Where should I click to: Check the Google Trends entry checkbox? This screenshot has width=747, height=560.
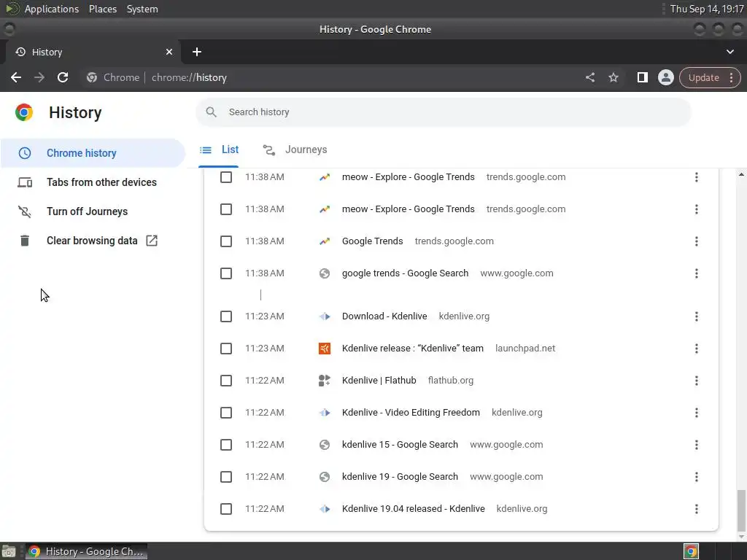click(226, 241)
